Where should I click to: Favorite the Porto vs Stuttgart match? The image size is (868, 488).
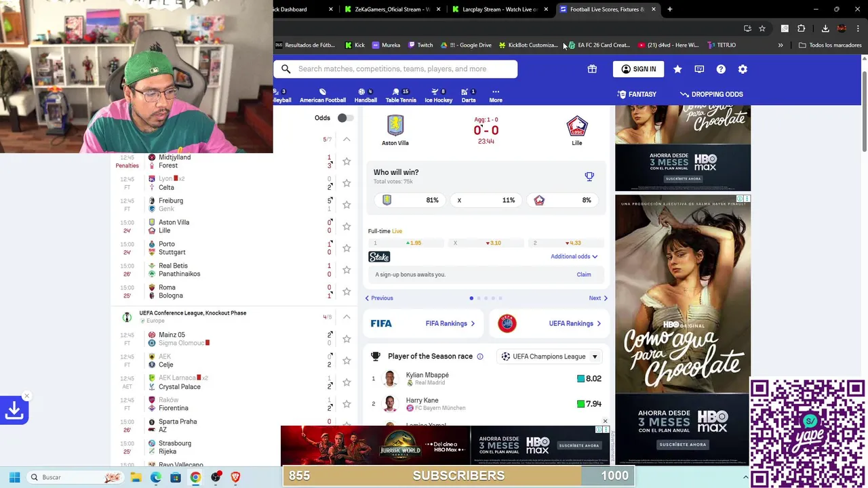347,248
